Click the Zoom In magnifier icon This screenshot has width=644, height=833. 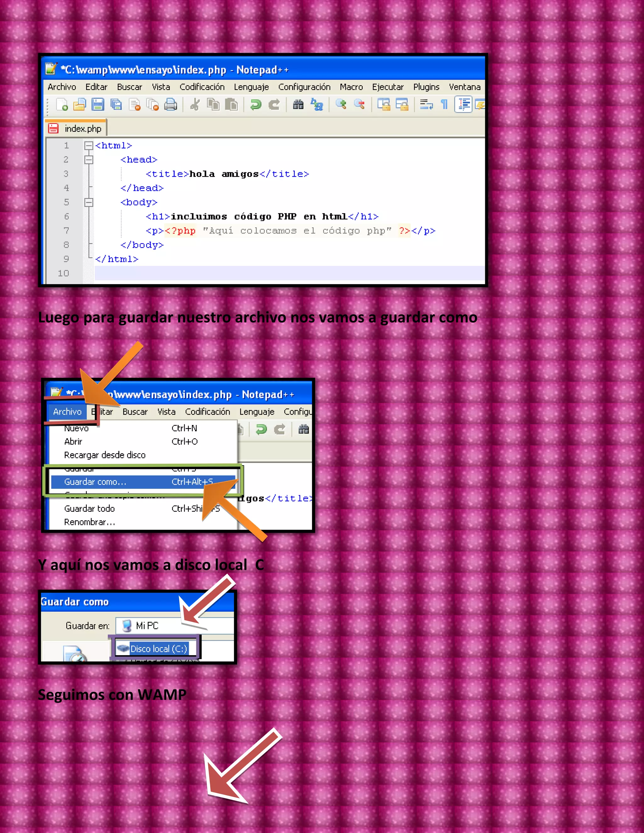point(341,104)
